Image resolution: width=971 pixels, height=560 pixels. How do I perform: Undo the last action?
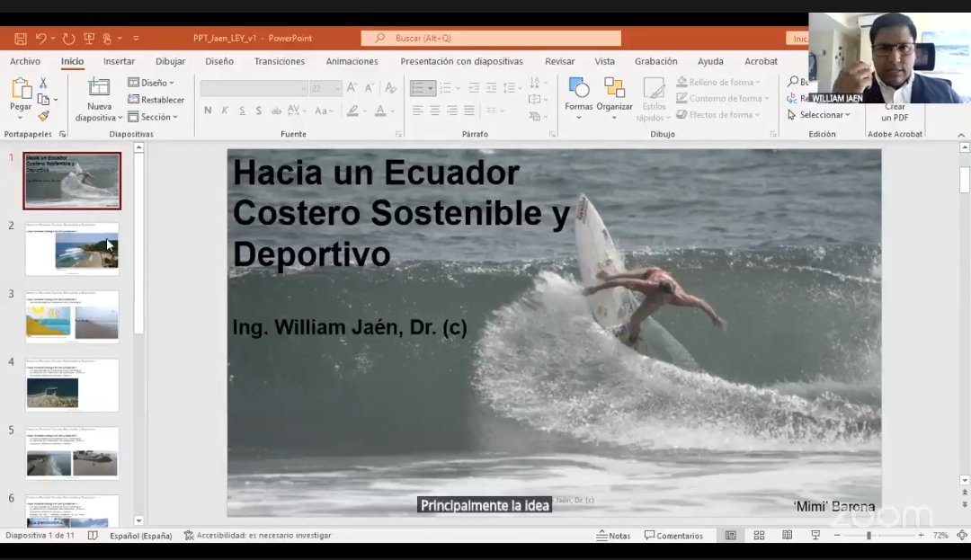40,39
